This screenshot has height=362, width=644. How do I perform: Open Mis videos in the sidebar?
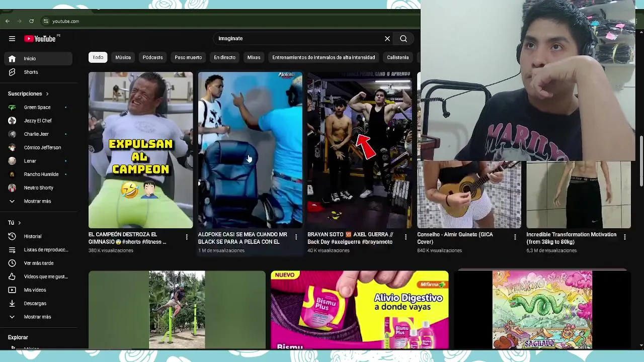38,290
